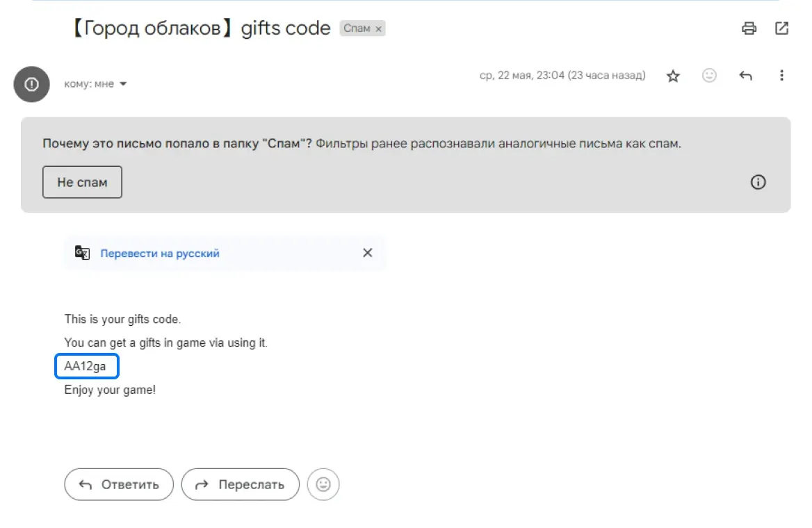Expand recipient details next to "кому: мне"
This screenshot has height=528, width=812.
[x=123, y=84]
